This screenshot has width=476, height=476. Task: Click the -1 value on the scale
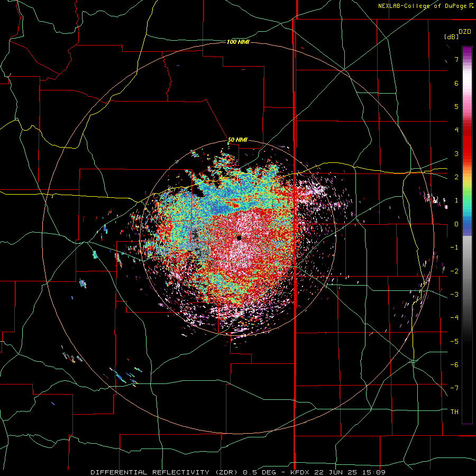click(x=454, y=248)
